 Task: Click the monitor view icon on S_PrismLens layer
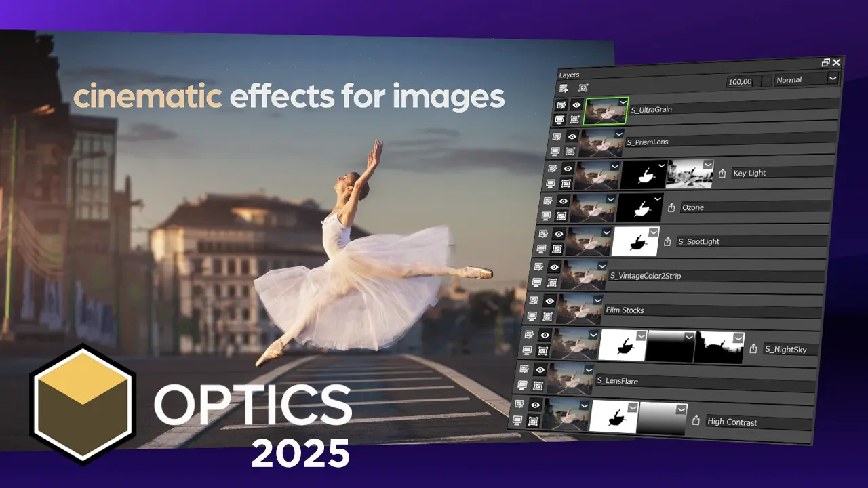tap(555, 152)
